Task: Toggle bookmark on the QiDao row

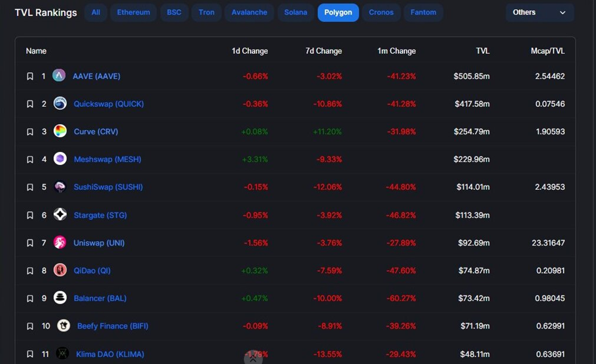Action: tap(30, 271)
